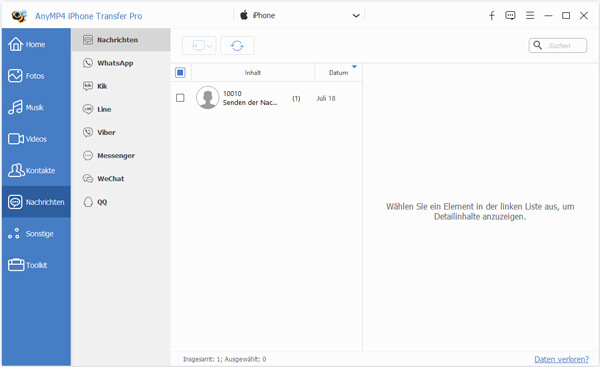600x367 pixels.
Task: Select QQ messages
Action: [121, 202]
